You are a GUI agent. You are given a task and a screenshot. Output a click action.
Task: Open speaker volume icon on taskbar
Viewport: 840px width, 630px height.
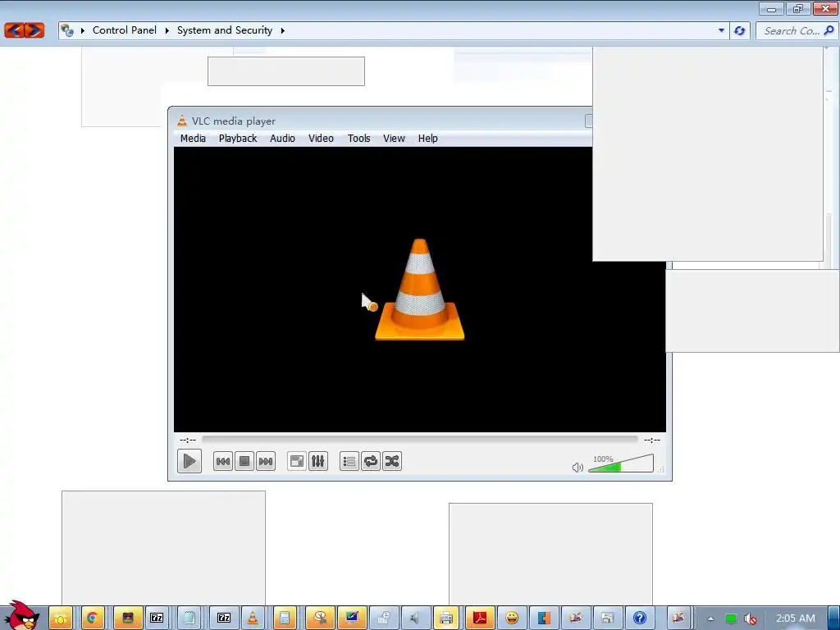click(x=414, y=619)
